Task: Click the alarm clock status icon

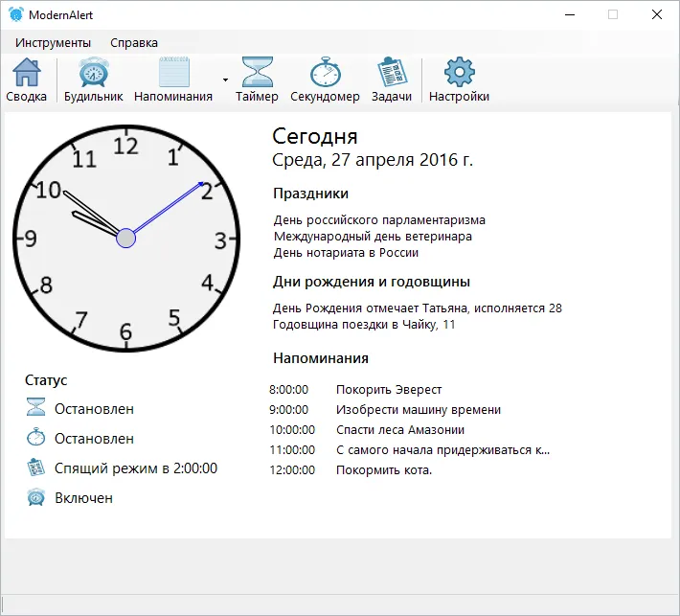Action: (36, 497)
